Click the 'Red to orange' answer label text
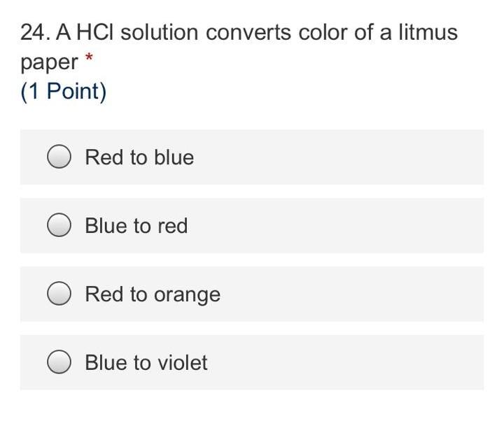The image size is (504, 421). 153,294
